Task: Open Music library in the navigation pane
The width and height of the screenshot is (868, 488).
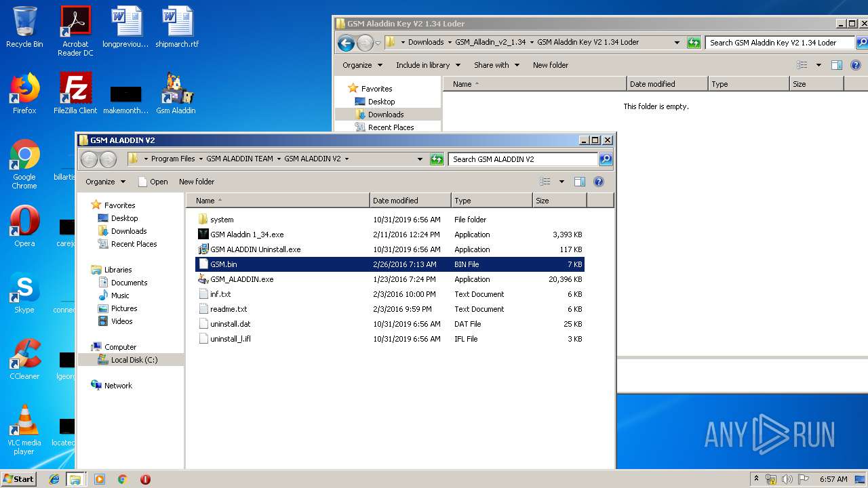Action: [x=120, y=296]
